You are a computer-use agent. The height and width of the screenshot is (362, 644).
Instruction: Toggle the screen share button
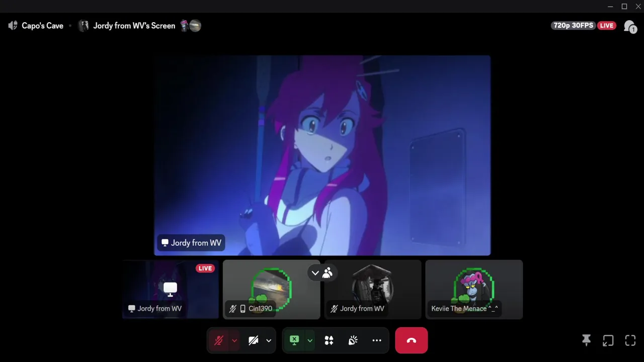pyautogui.click(x=294, y=340)
